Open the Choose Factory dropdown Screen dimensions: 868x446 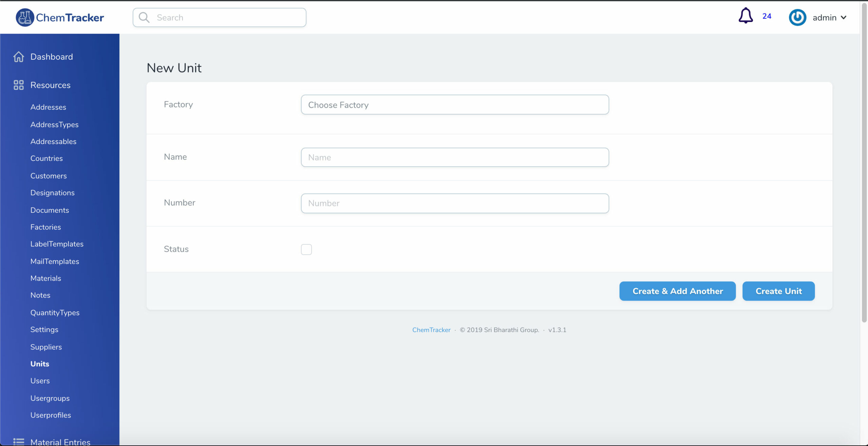pyautogui.click(x=455, y=105)
